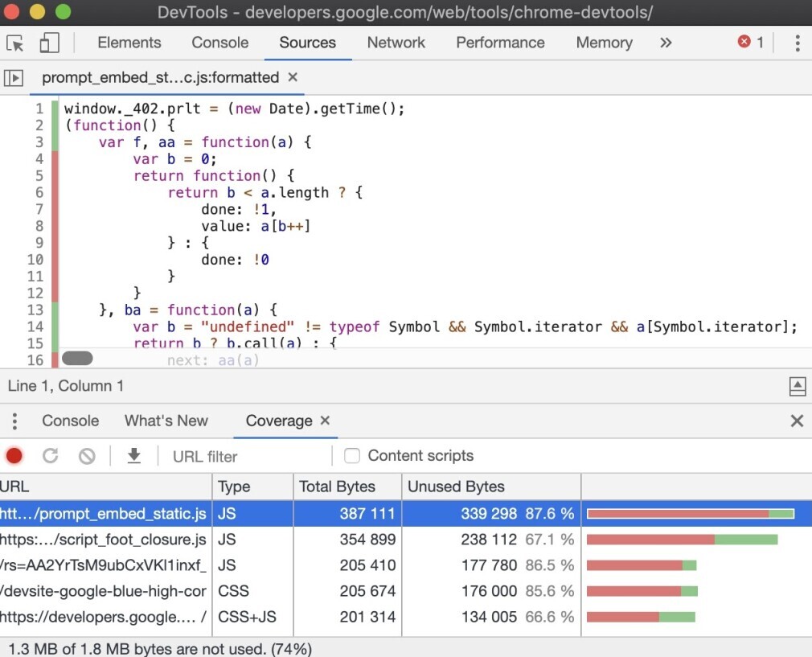Screen dimensions: 812x657
Task: Click the source editor horizontal scrollbar
Action: point(77,358)
